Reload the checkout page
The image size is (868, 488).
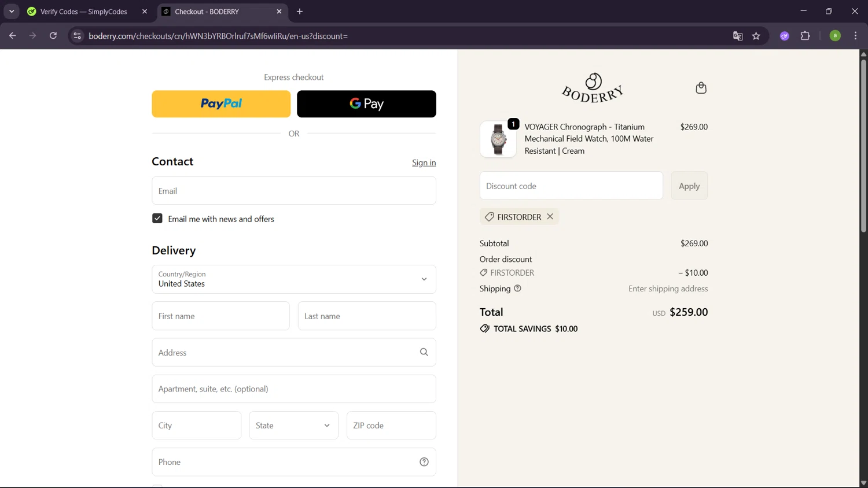(53, 36)
